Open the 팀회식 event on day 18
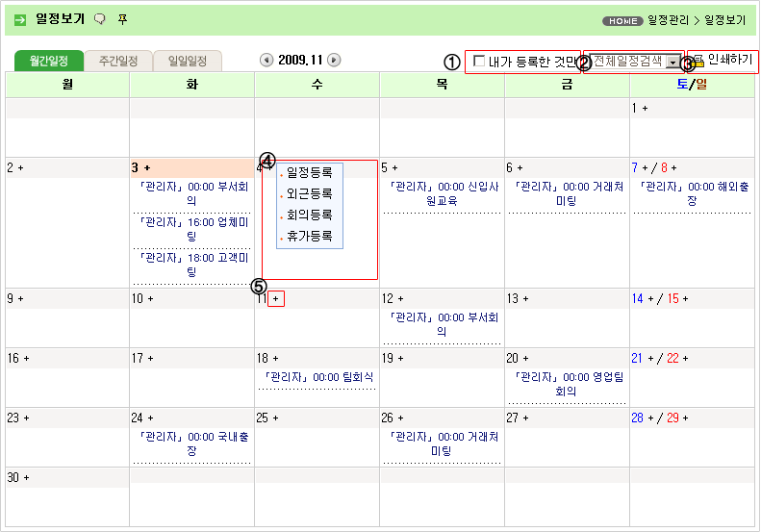This screenshot has width=761, height=532. pyautogui.click(x=317, y=377)
